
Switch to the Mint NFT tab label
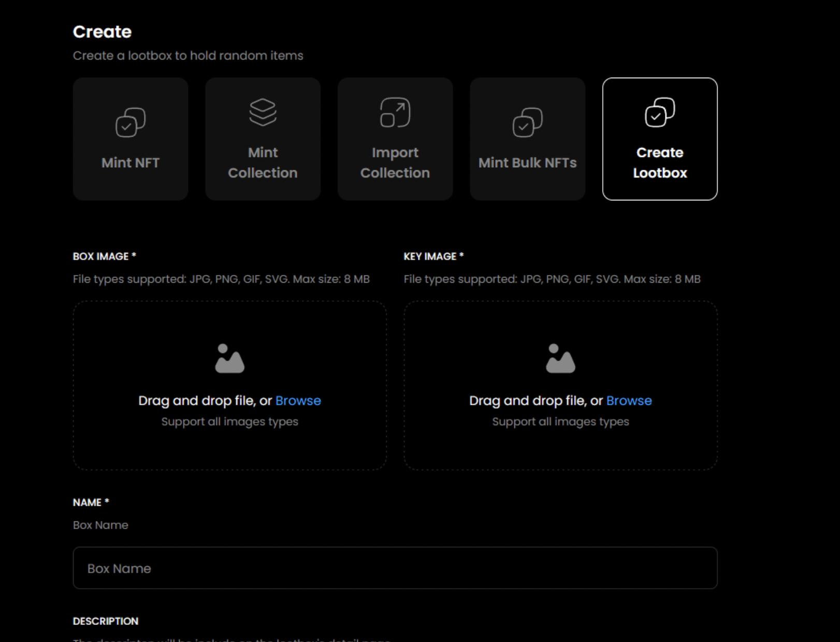(130, 163)
